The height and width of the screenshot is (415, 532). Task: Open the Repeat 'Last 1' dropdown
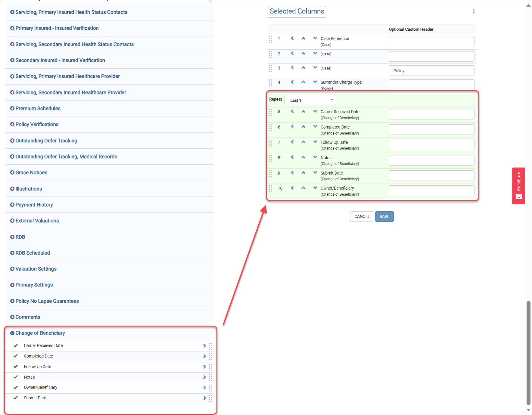pos(310,100)
